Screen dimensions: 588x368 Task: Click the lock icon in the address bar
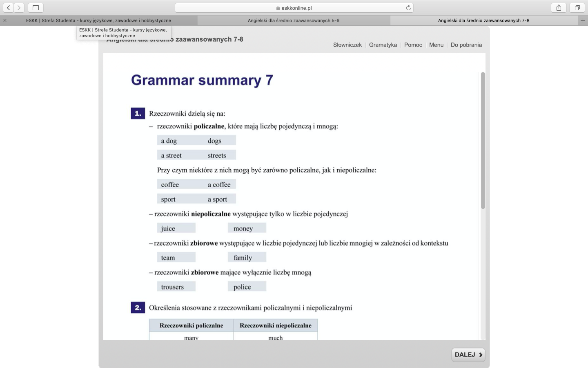pos(278,8)
